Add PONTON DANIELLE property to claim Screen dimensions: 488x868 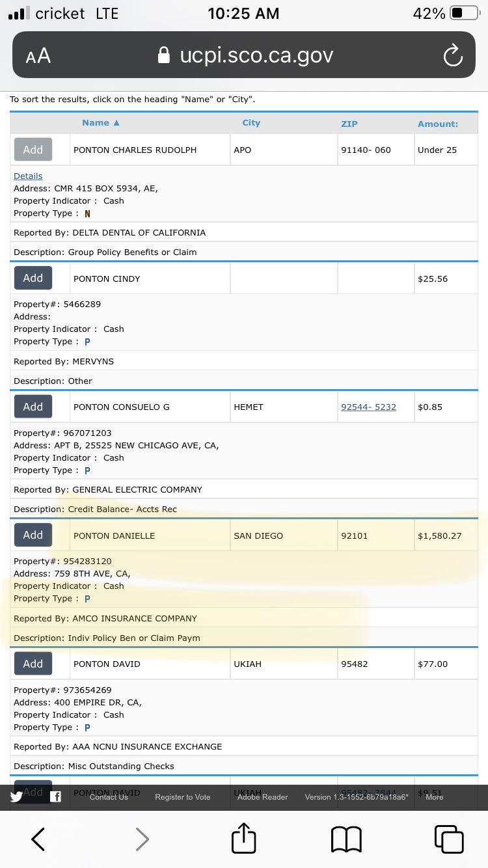33,535
